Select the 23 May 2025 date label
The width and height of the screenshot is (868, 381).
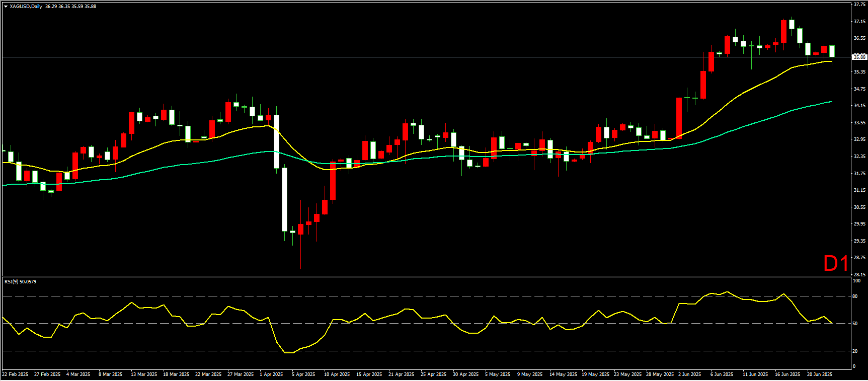(x=627, y=374)
